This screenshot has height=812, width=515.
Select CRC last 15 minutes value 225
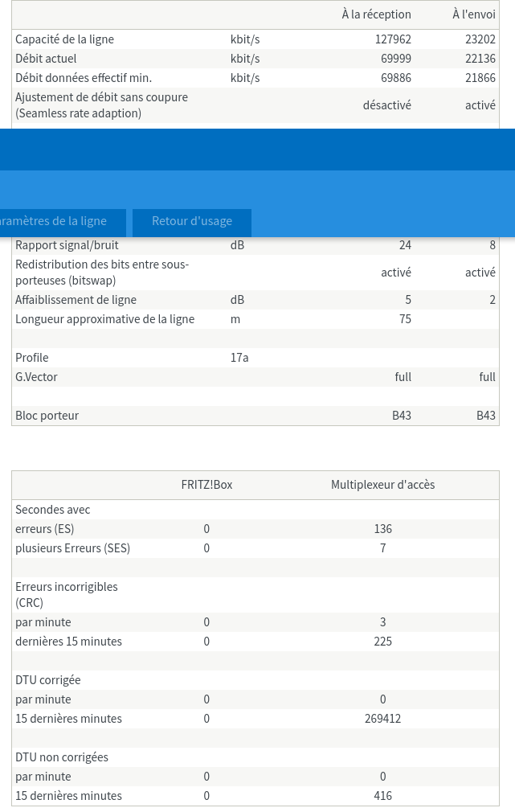tap(383, 641)
